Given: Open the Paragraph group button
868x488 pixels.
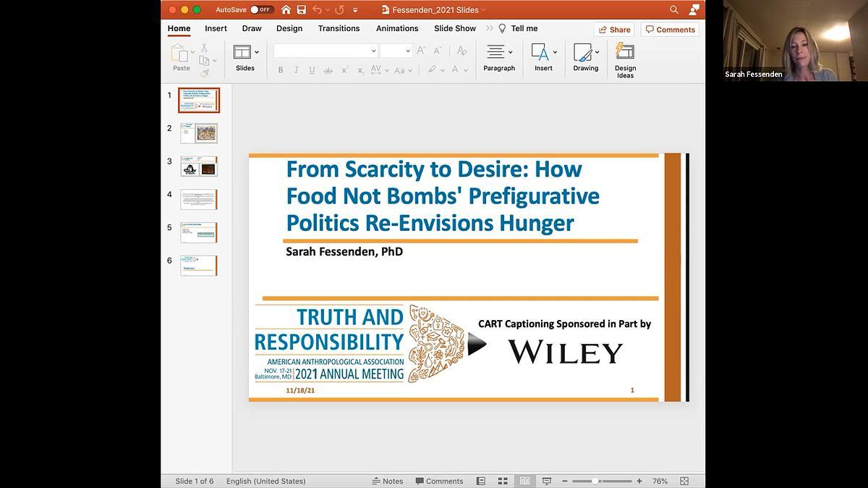Looking at the screenshot, I should 499,58.
